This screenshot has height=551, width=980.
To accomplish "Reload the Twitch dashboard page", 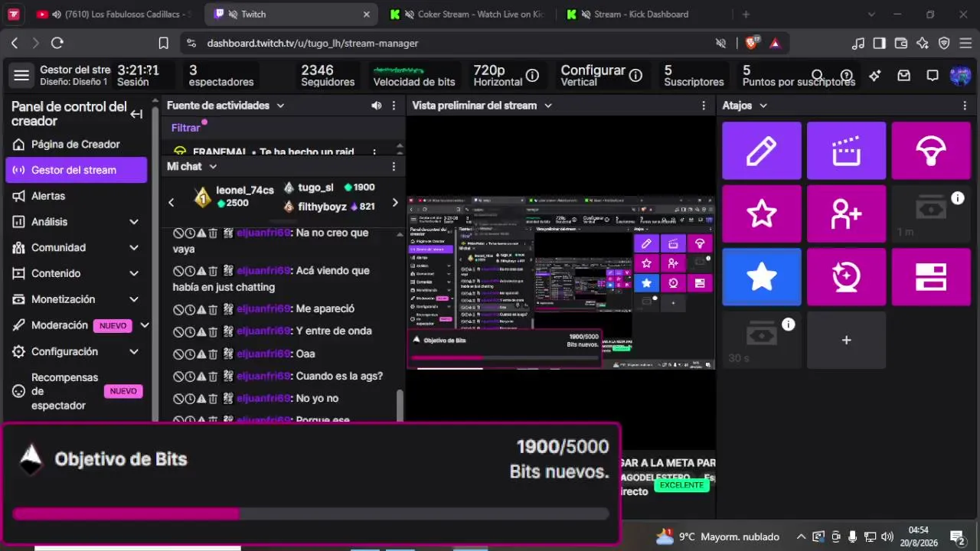I will [57, 43].
